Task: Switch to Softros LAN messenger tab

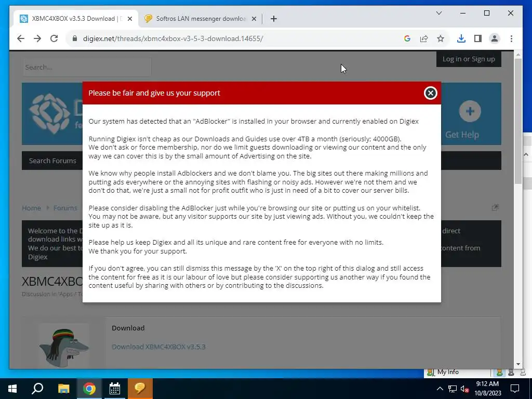Action: (200, 19)
